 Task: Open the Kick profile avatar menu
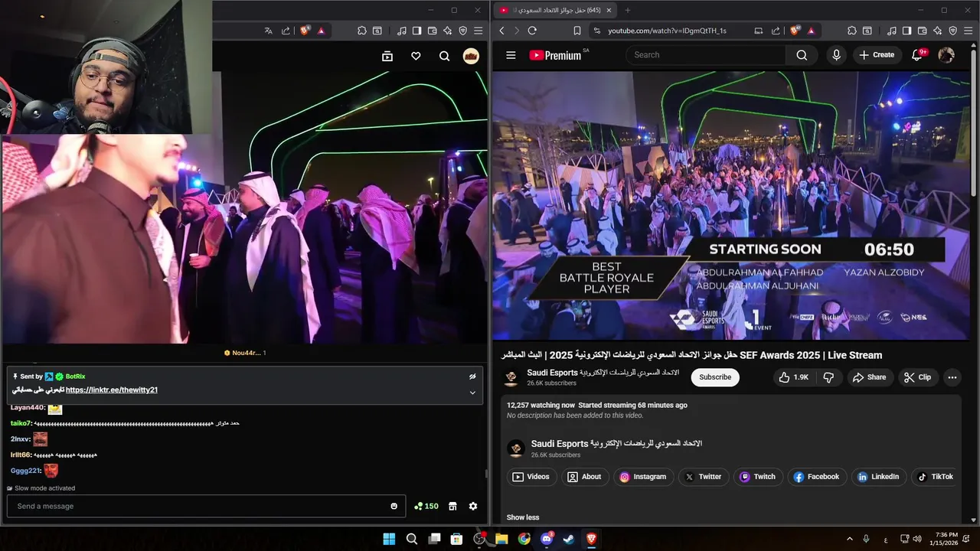(471, 56)
